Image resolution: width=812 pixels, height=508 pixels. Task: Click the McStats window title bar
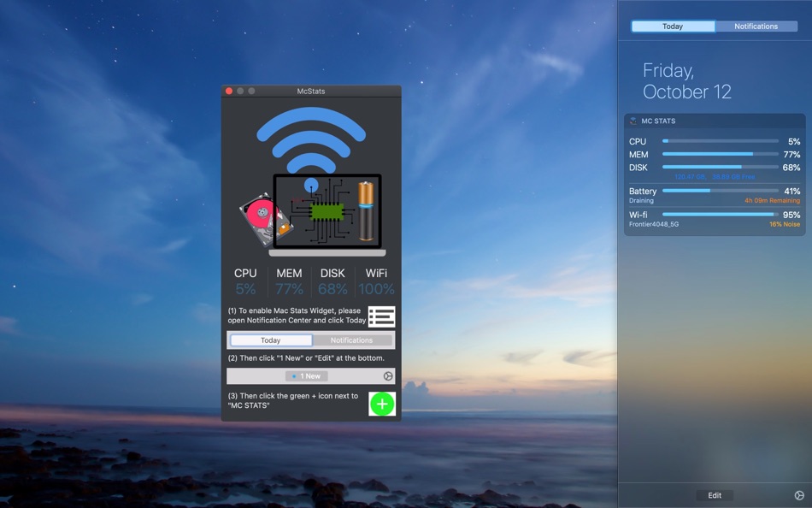click(311, 91)
